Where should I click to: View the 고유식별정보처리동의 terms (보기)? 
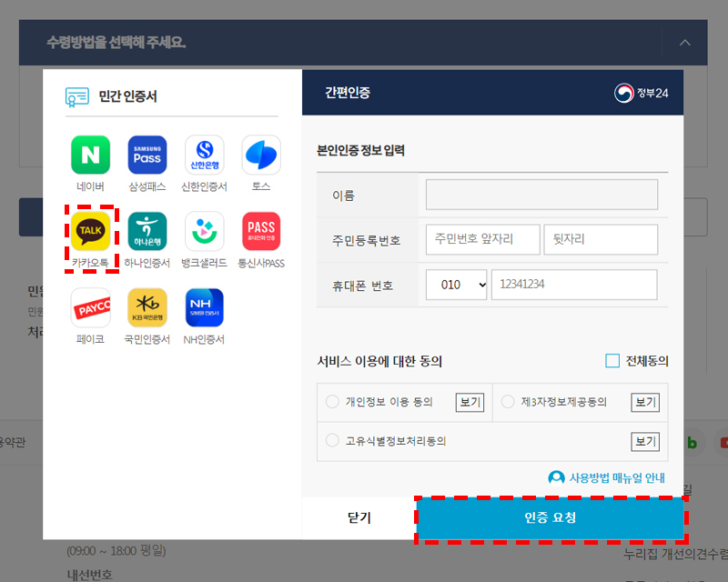pos(645,441)
